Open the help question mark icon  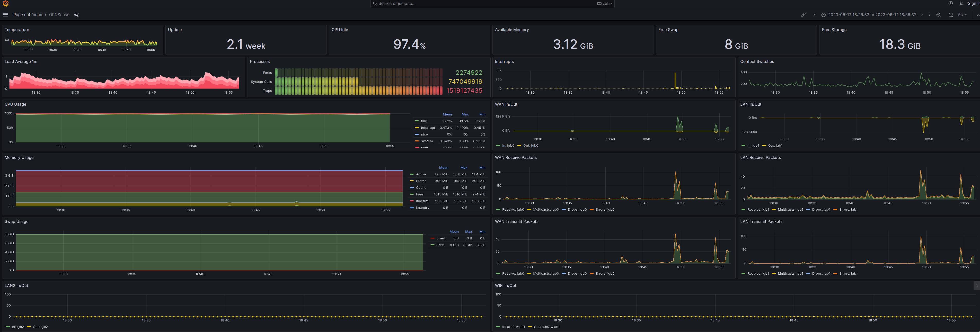950,3
